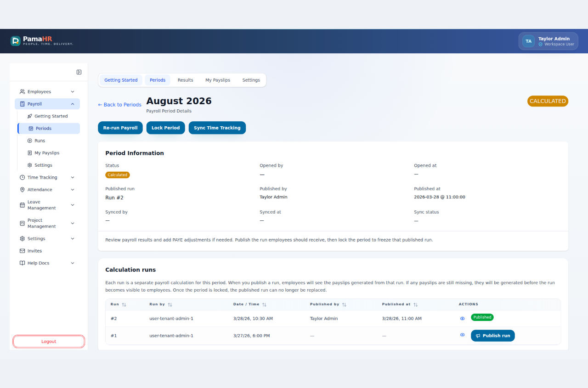The width and height of the screenshot is (588, 388).
Task: Click the Sync Time Tracking button
Action: tap(217, 128)
